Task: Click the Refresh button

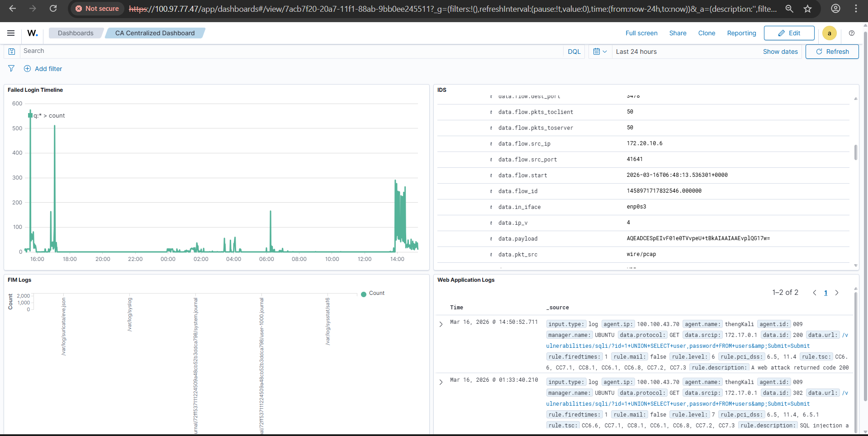Action: pos(832,52)
